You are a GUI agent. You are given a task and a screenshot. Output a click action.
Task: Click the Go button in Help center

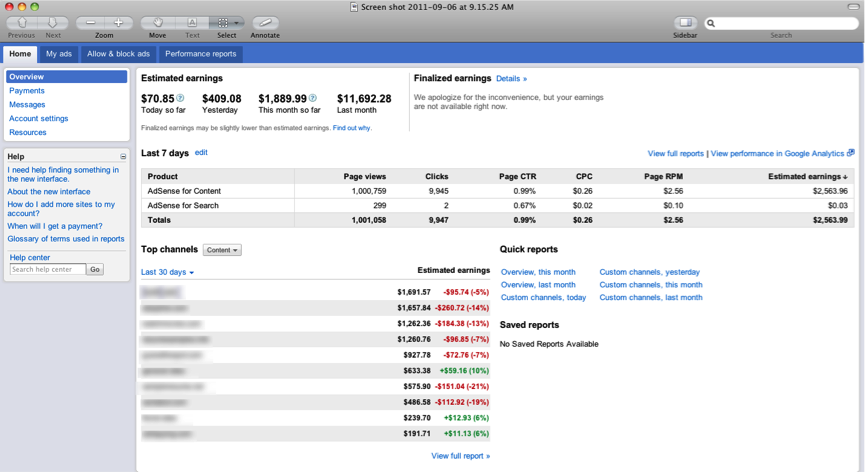coord(95,269)
